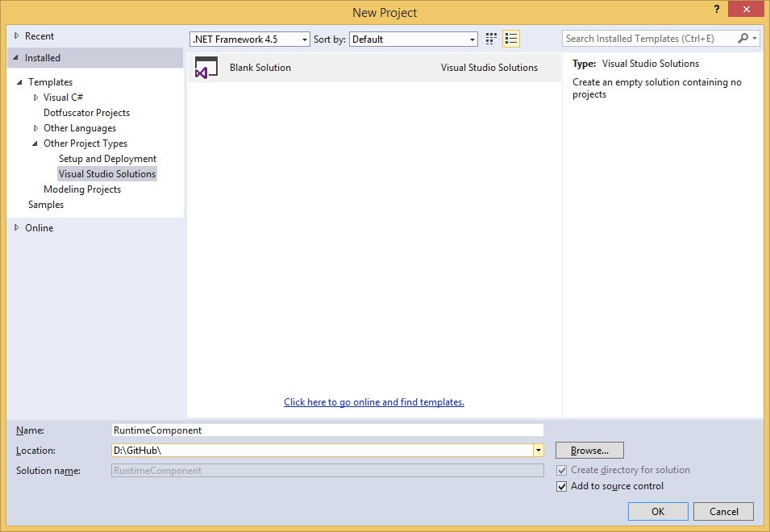Screen dimensions: 770x532
Task: Collapse the Other Project Types node arrow
Action: [x=35, y=143]
